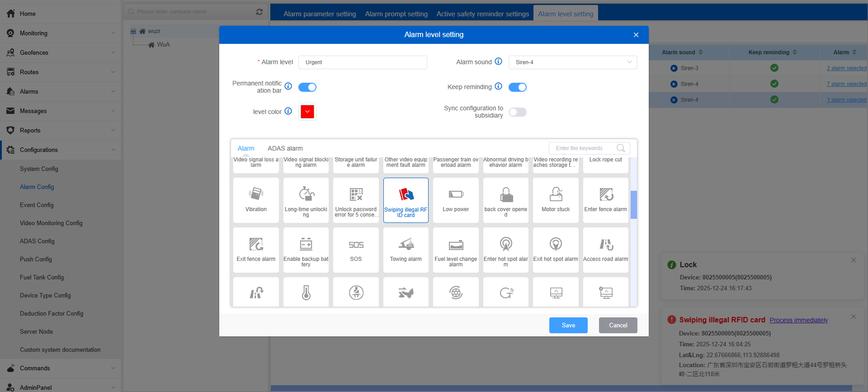Enable Sync configuration to subsidiary toggle
This screenshot has height=392, width=868.
tap(518, 112)
